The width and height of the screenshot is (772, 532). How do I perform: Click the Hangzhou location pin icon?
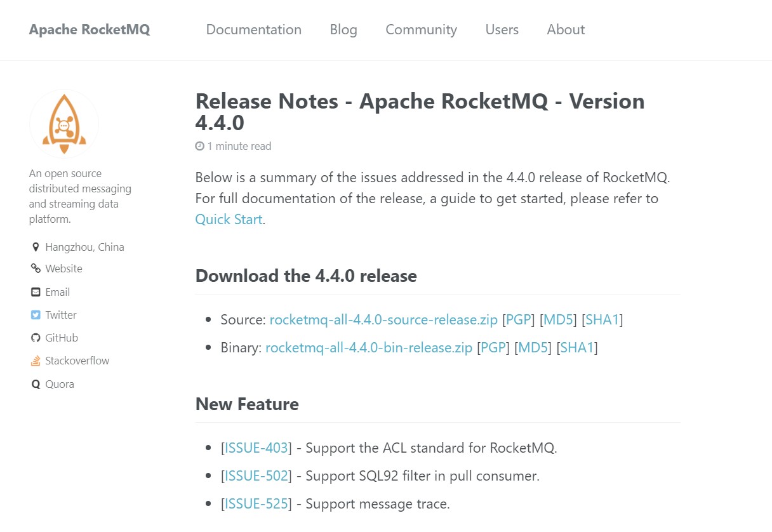(36, 247)
